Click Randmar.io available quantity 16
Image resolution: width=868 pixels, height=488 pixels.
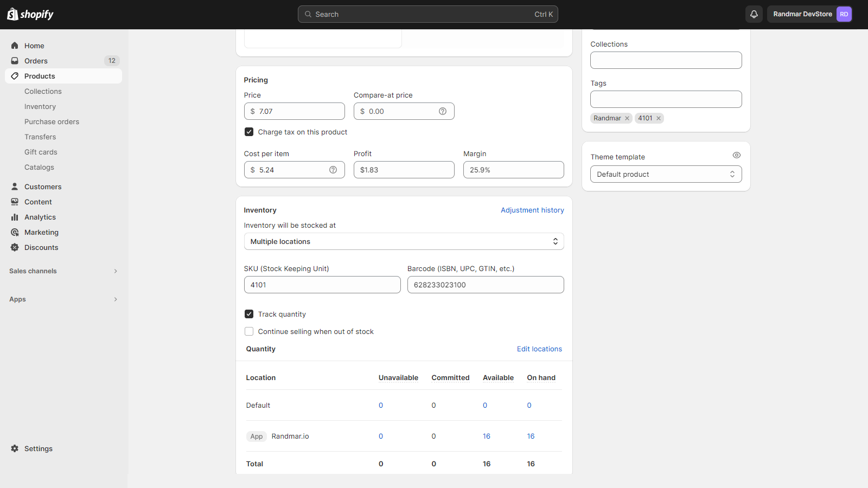click(487, 436)
